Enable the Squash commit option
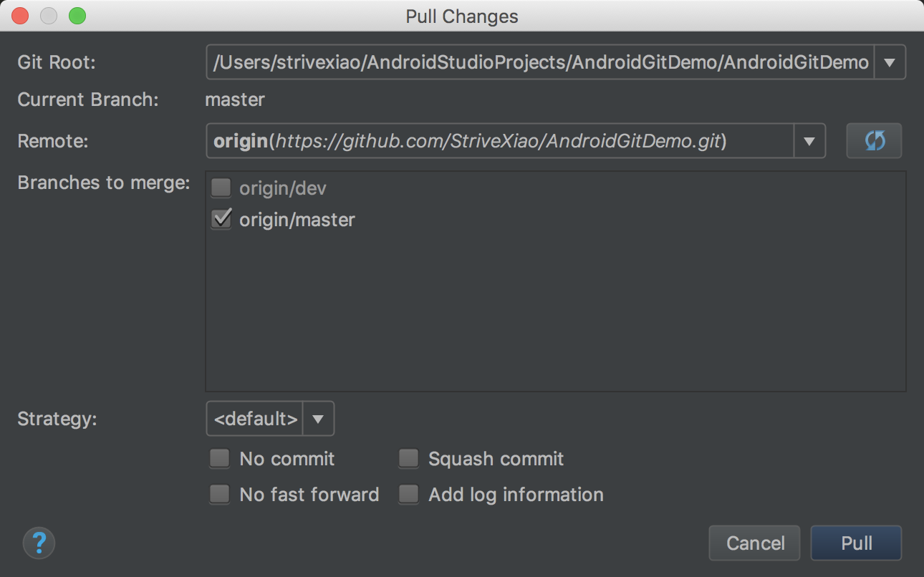The image size is (924, 577). pos(408,458)
